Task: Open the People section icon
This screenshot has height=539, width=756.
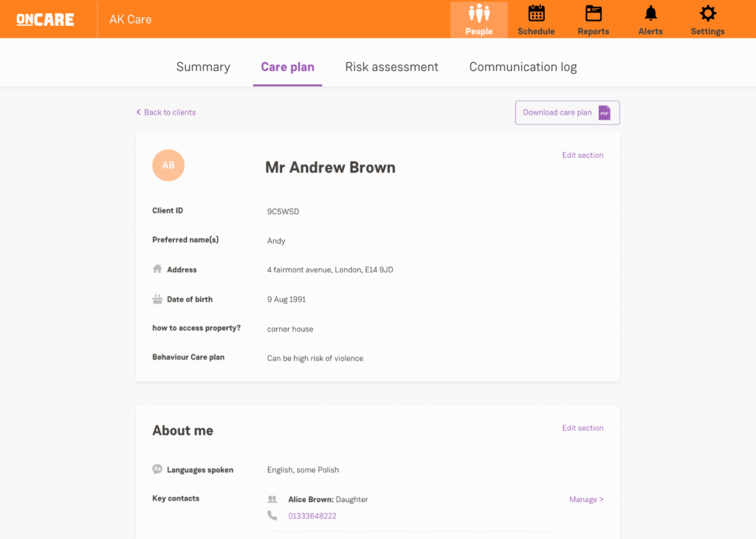Action: (x=478, y=13)
